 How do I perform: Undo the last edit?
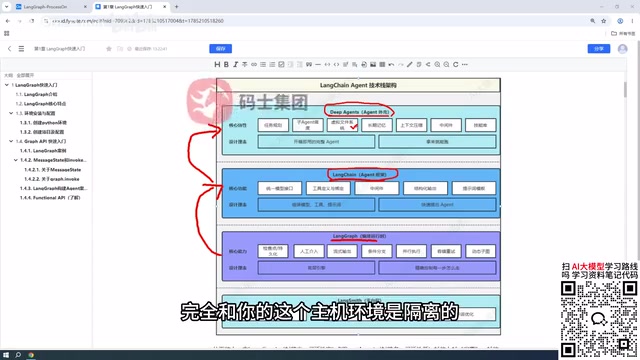[391, 64]
